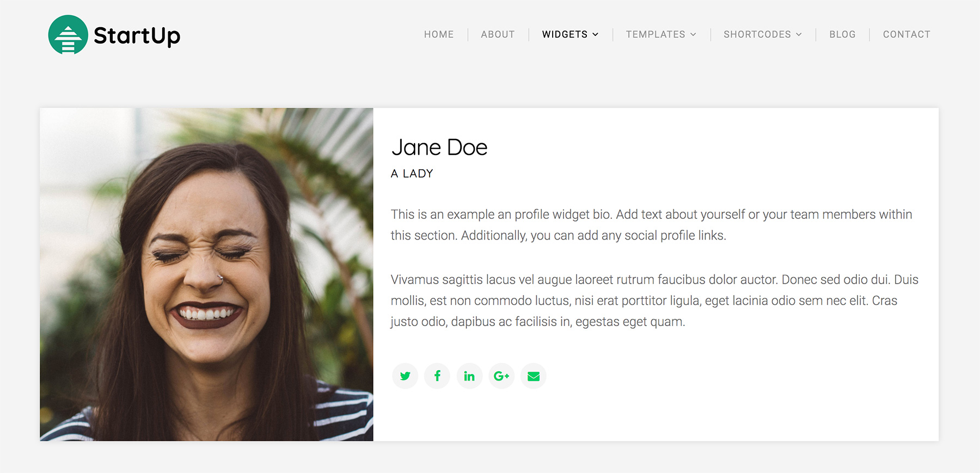Click the chevron next to WIDGETS
Screen dimensions: 980x473
pyautogui.click(x=596, y=34)
